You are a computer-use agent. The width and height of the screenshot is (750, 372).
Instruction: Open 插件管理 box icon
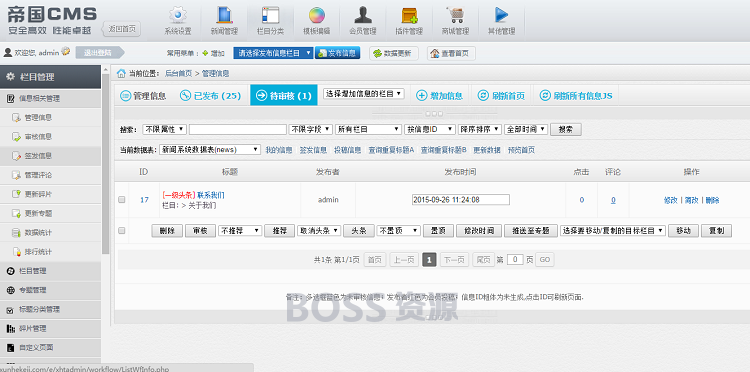coord(409,15)
